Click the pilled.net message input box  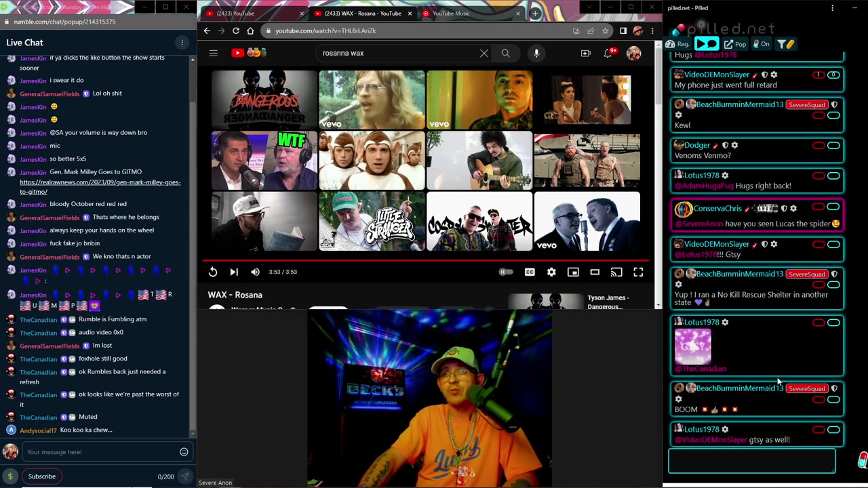pos(752,461)
